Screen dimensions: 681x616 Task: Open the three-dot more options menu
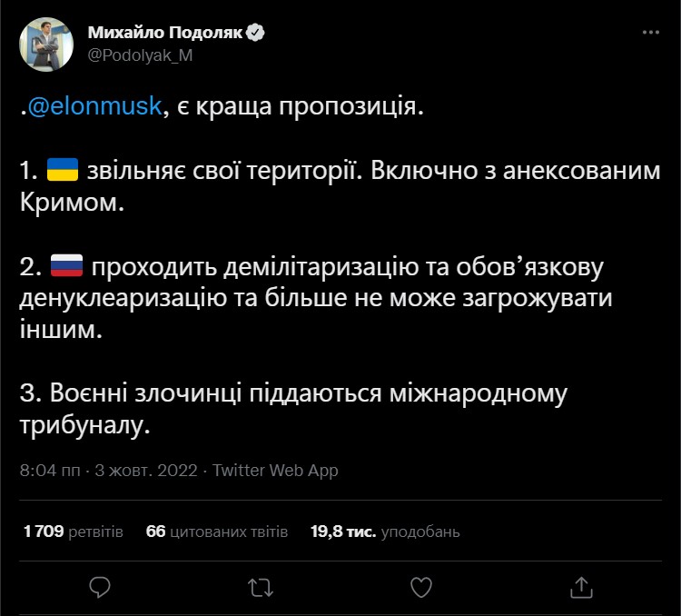tap(651, 33)
